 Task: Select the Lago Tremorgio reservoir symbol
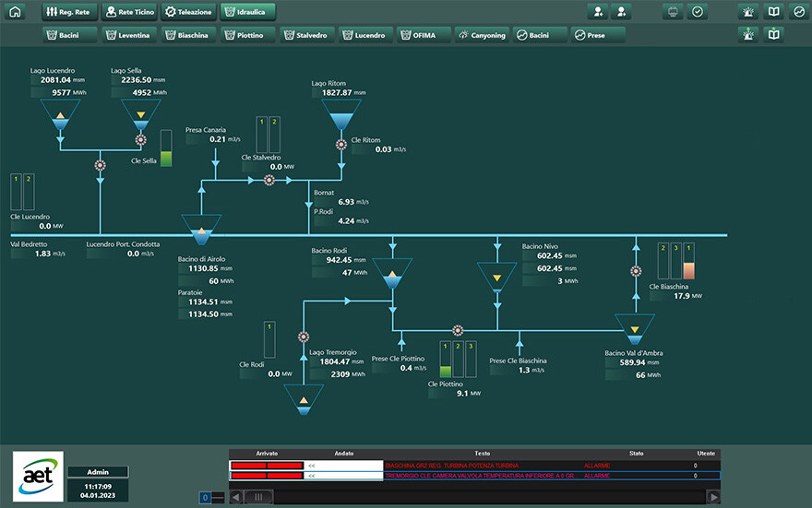click(304, 399)
